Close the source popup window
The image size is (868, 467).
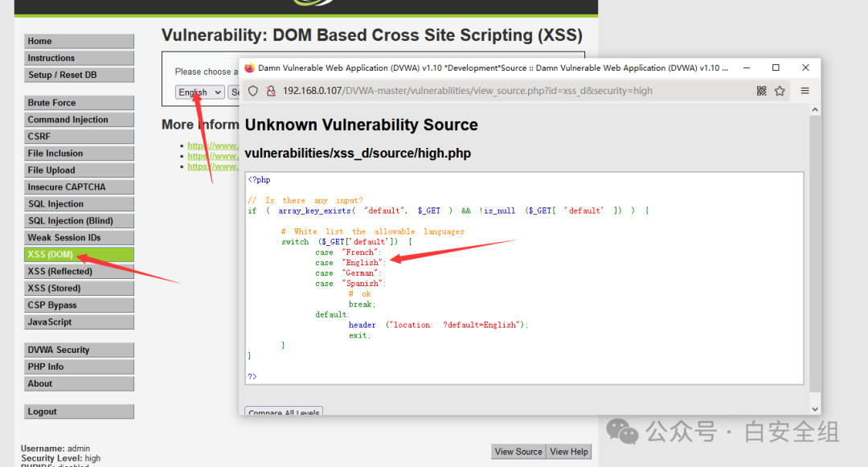(x=805, y=68)
